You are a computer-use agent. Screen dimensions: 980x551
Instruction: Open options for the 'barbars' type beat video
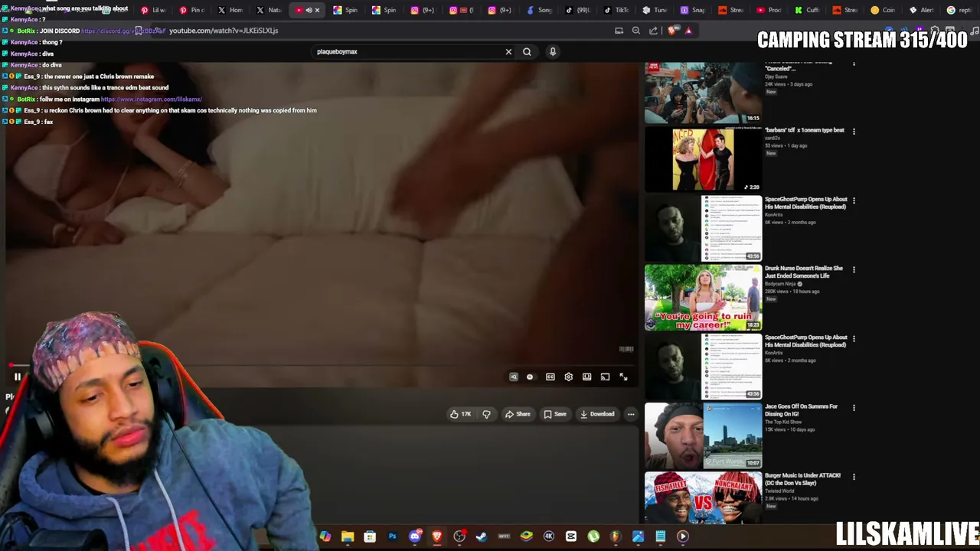(x=854, y=132)
